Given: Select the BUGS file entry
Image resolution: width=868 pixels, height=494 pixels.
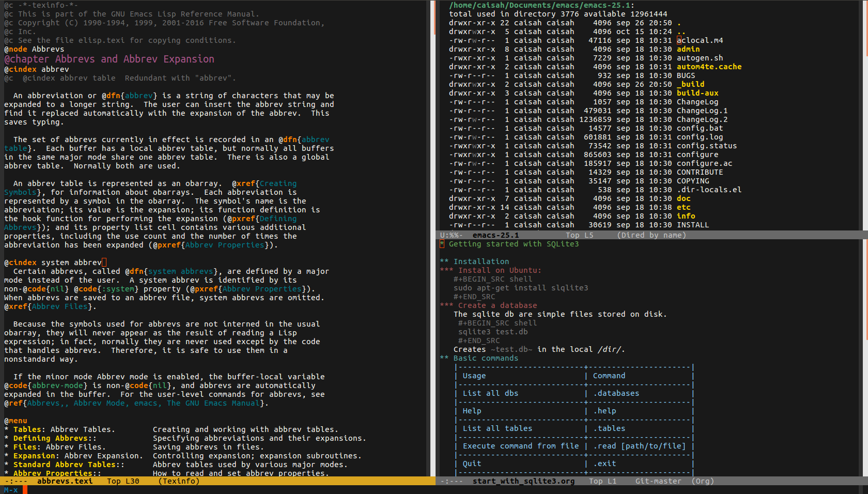Looking at the screenshot, I should pos(686,75).
